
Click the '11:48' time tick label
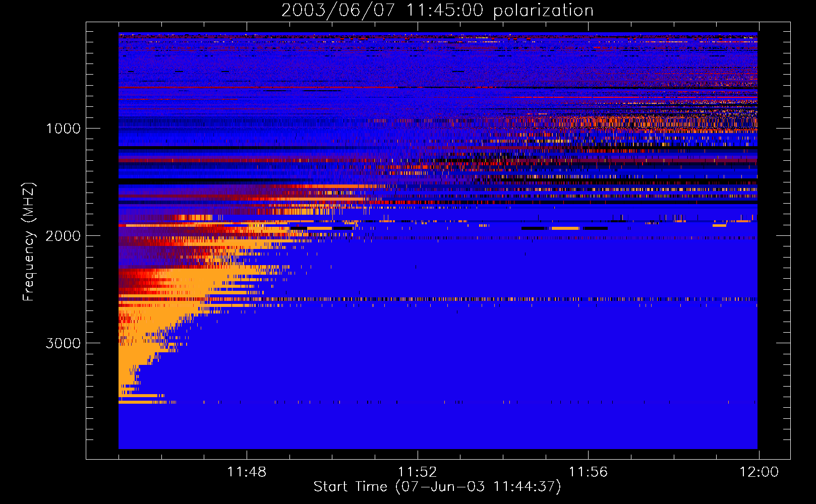(x=247, y=472)
